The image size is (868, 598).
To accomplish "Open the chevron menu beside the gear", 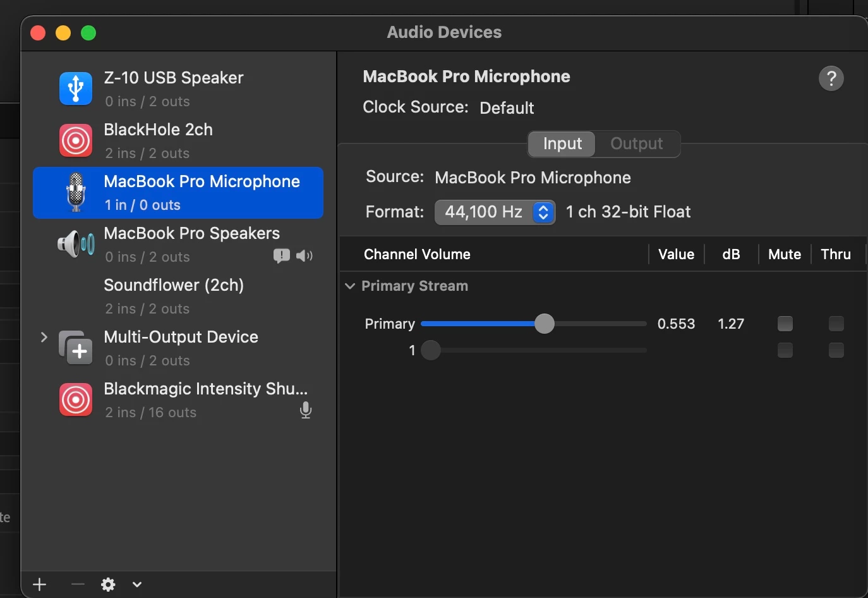I will click(x=137, y=585).
